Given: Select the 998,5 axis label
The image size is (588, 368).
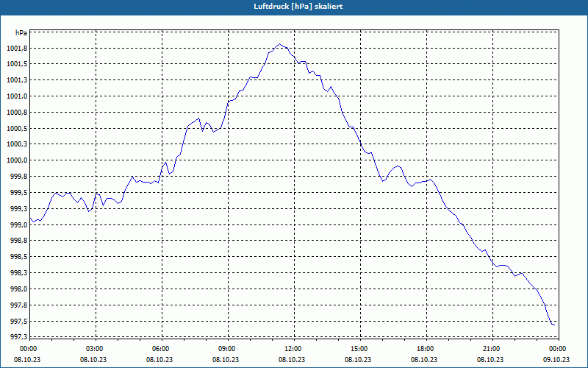Looking at the screenshot, I should 19,257.
